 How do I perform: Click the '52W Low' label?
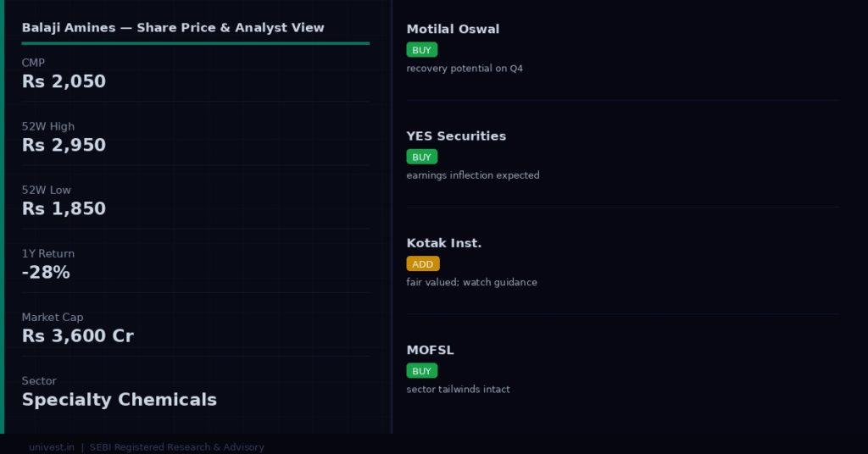pos(47,190)
